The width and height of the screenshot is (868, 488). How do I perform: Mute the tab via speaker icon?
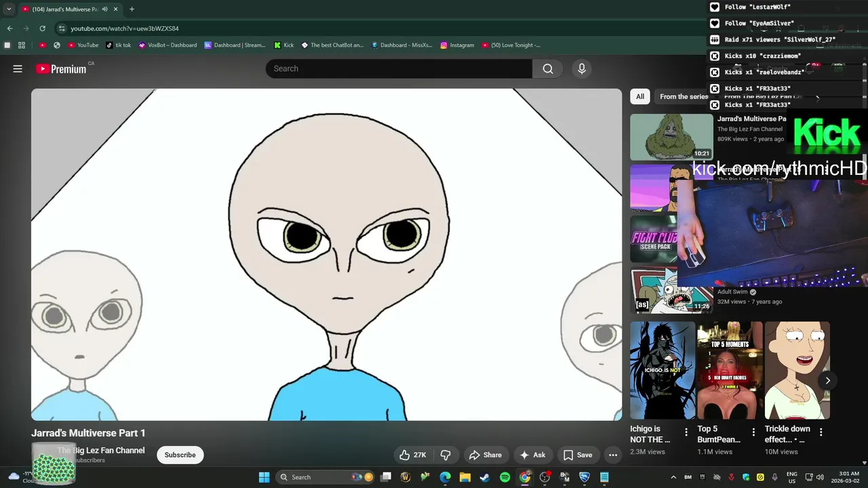[x=104, y=9]
